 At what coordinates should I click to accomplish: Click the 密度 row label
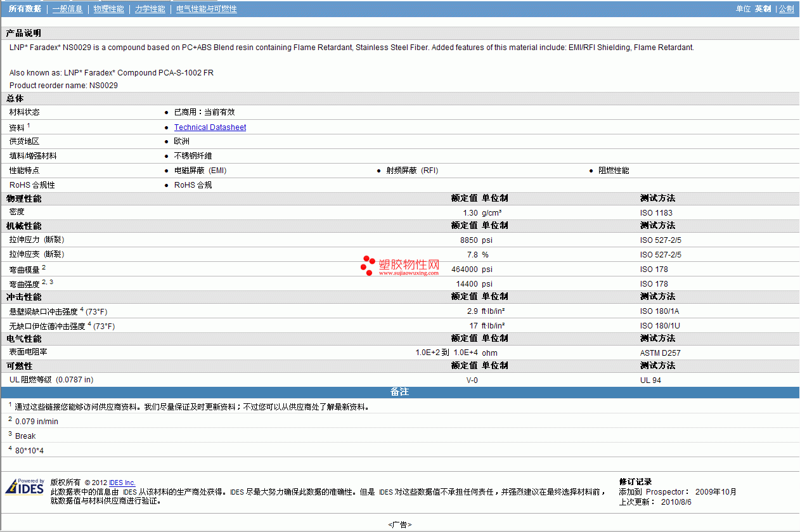(17, 212)
